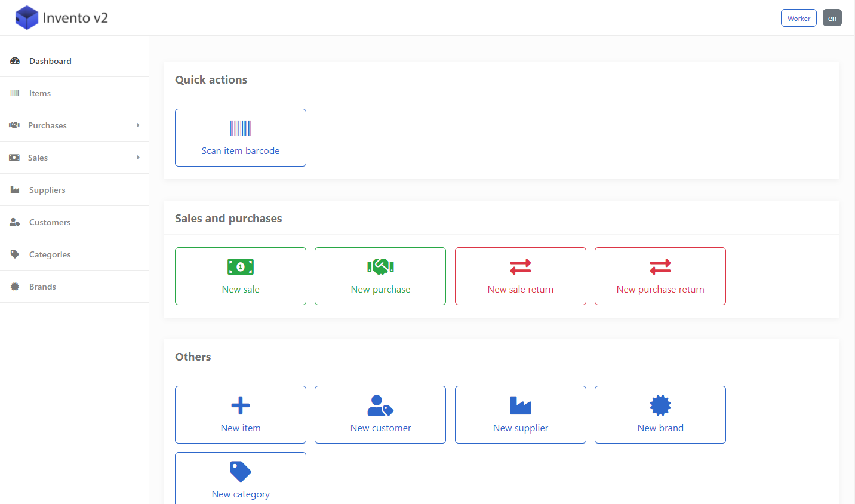Click the green money icon for New sale
Image resolution: width=855 pixels, height=504 pixels.
click(241, 267)
